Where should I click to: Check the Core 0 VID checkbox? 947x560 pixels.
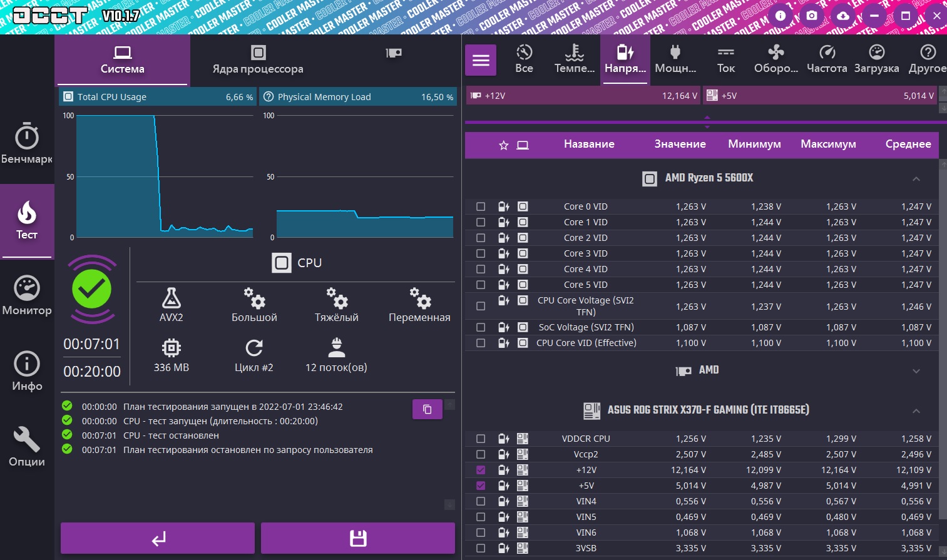click(x=481, y=206)
